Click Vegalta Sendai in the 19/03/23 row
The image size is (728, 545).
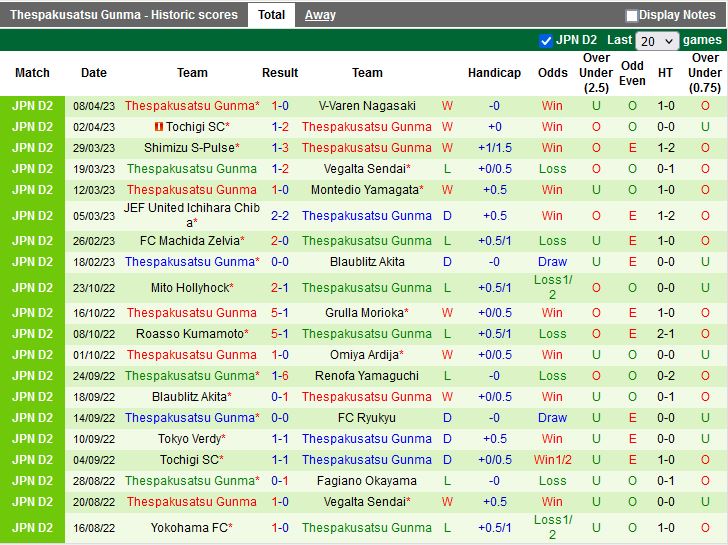pyautogui.click(x=364, y=169)
